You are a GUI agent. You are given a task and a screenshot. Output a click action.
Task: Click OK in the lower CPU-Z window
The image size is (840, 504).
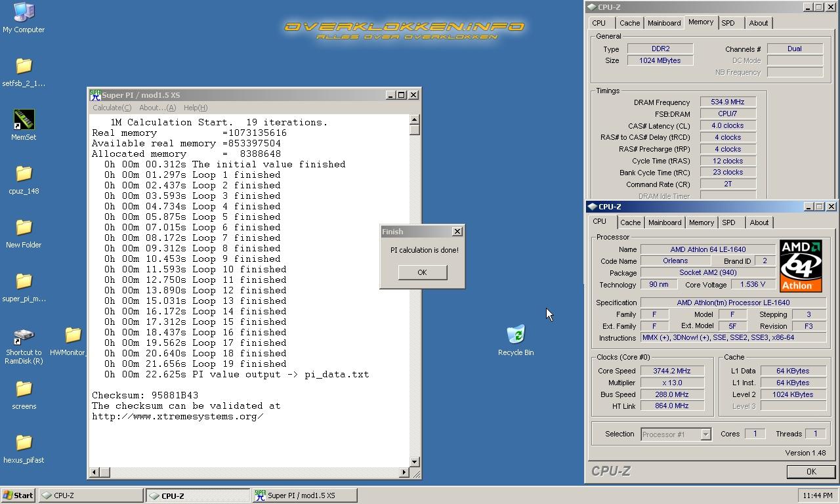point(810,472)
